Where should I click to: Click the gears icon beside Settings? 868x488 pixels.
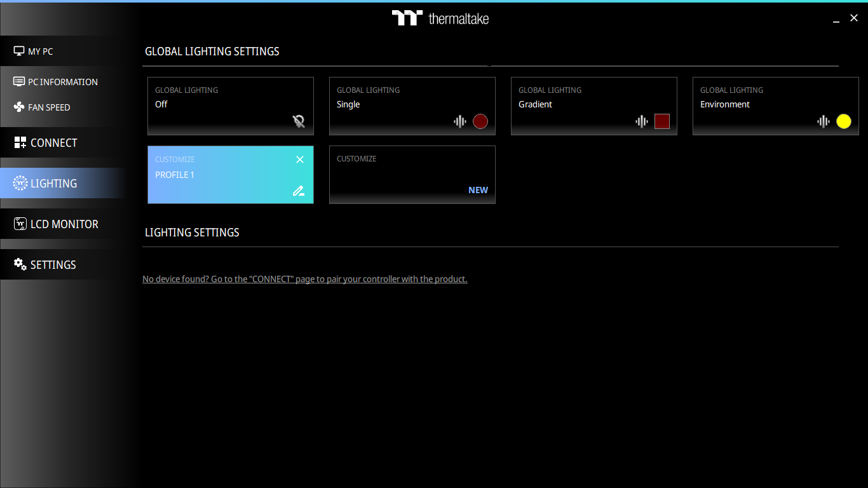click(20, 264)
